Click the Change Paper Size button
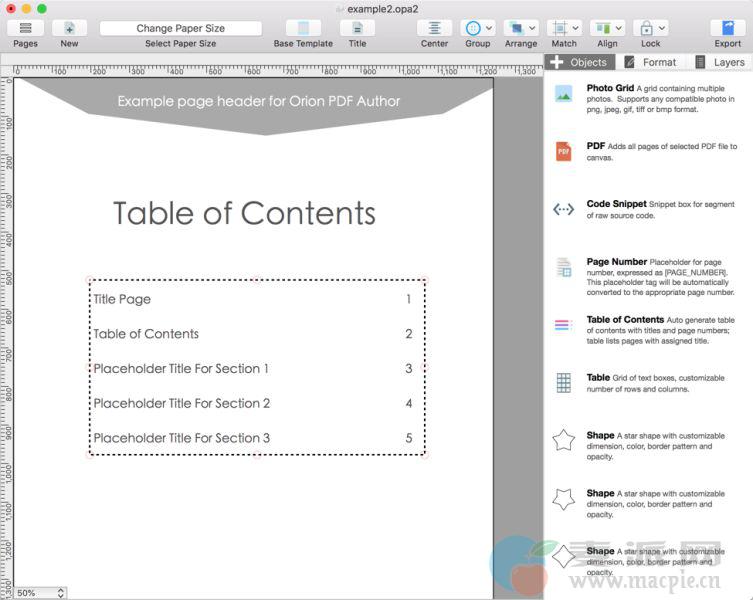753x600 pixels. (x=180, y=28)
